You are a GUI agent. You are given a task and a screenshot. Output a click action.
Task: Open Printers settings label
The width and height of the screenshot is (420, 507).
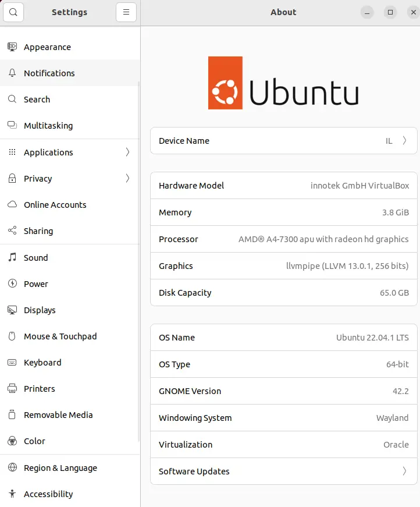coord(40,389)
